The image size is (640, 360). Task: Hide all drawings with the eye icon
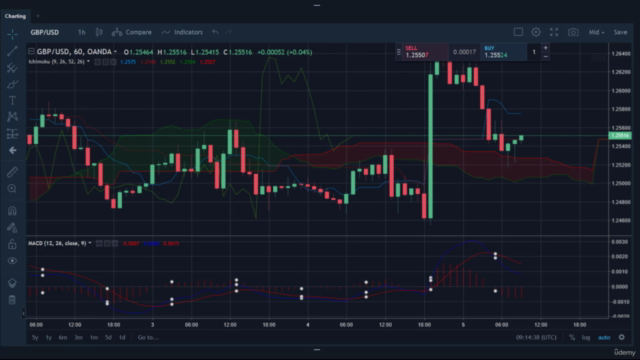(x=12, y=261)
